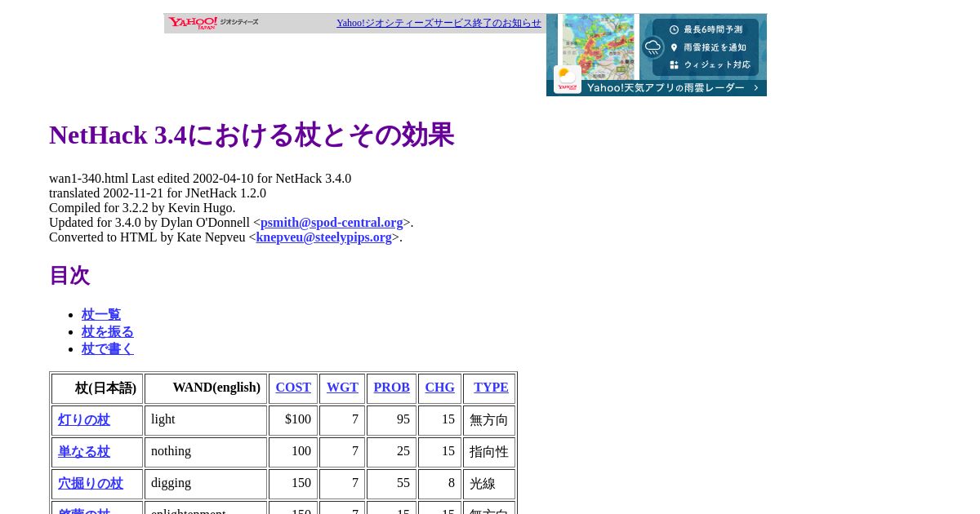
Task: Click the Yahoo!天気アプリの雨雲レーダー banner caption
Action: (666, 88)
